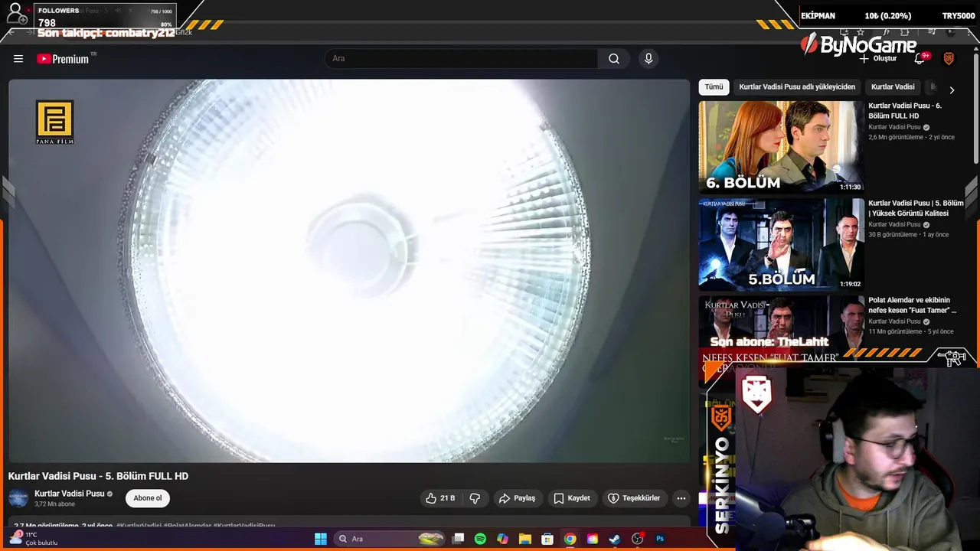Share the video via Paylaş

click(x=518, y=498)
